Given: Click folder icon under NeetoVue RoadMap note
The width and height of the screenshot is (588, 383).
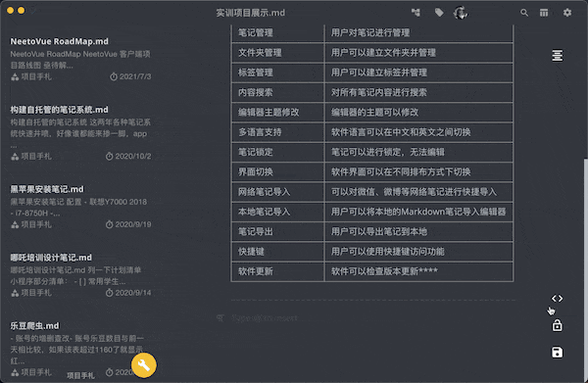Looking at the screenshot, I should [x=15, y=76].
